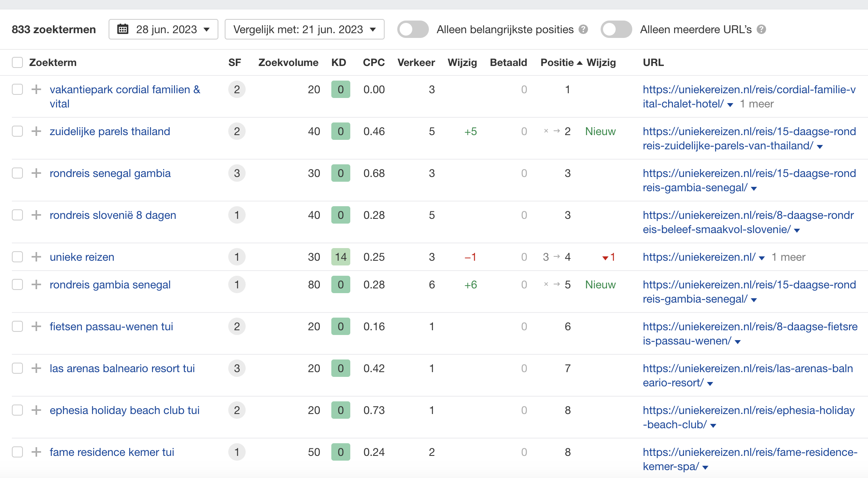This screenshot has height=478, width=868.
Task: Click SF badge 2 for fietsen passau-wenen tui
Action: [x=237, y=326]
